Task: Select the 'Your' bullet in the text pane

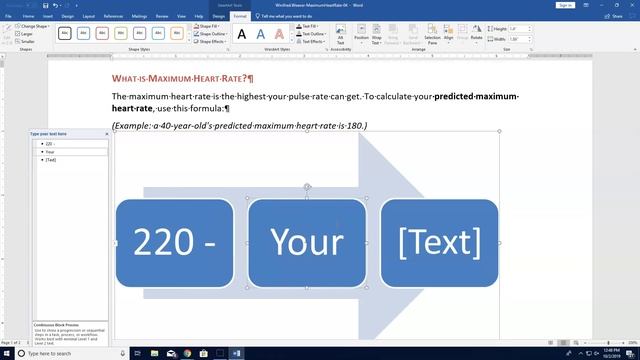Action: pos(70,152)
